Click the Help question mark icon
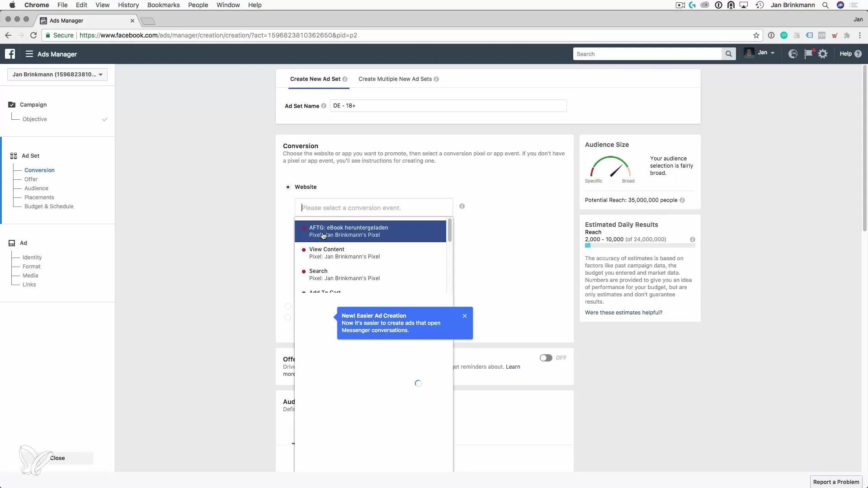The width and height of the screenshot is (868, 488). pos(858,54)
